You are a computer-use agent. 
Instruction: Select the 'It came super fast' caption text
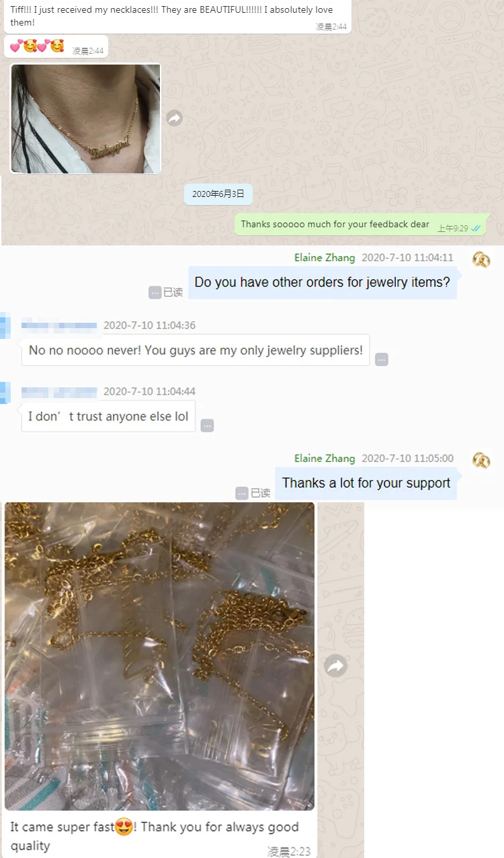pos(155,836)
